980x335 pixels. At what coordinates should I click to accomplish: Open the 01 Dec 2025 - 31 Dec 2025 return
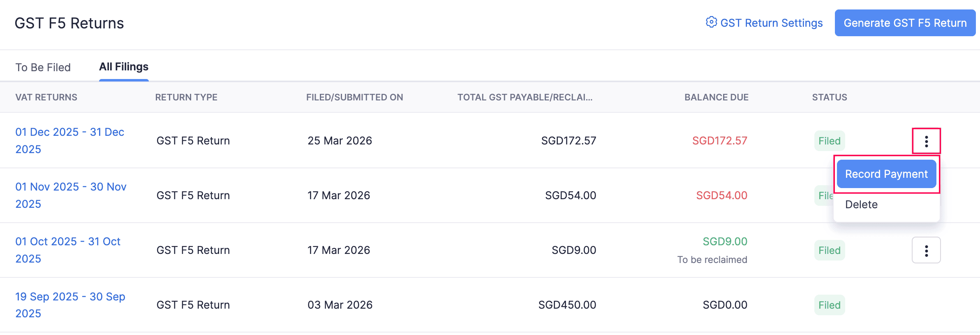(x=69, y=140)
